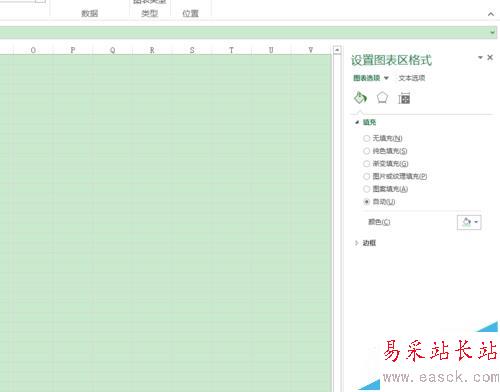
Task: Click the 数据 ribbon group label
Action: coord(90,13)
